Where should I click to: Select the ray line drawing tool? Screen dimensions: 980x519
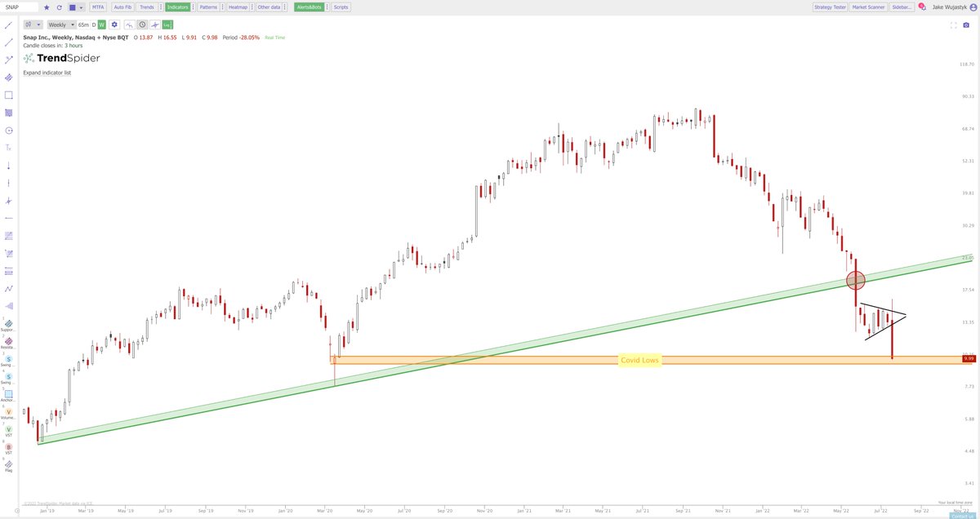pos(8,42)
